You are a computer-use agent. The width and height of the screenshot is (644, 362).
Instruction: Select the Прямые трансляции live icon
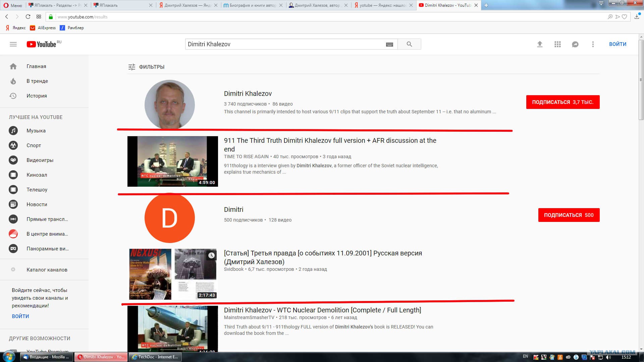click(13, 219)
